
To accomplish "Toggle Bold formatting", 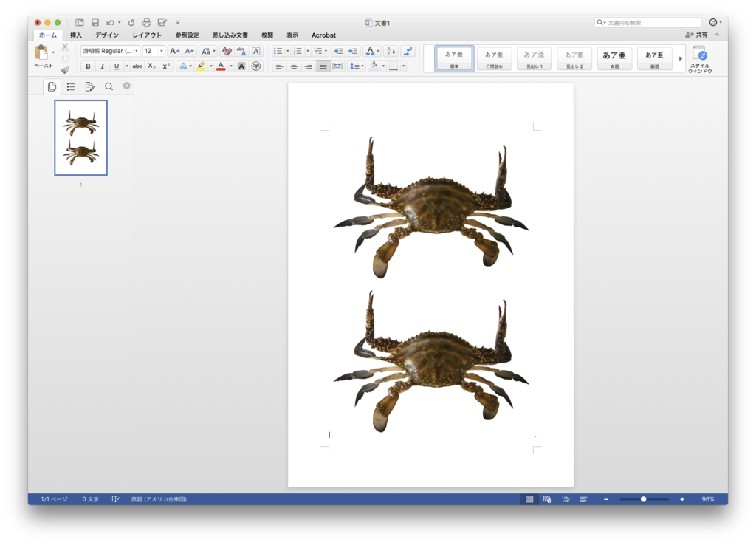I will pyautogui.click(x=88, y=66).
